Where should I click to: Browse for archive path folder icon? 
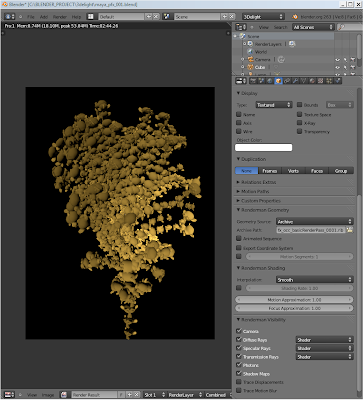[350, 230]
